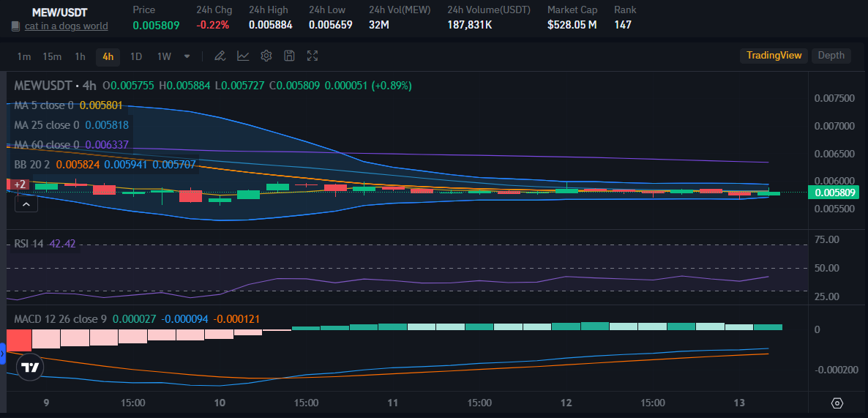Open more timeframes dropdown arrow
868x418 pixels.
[187, 56]
